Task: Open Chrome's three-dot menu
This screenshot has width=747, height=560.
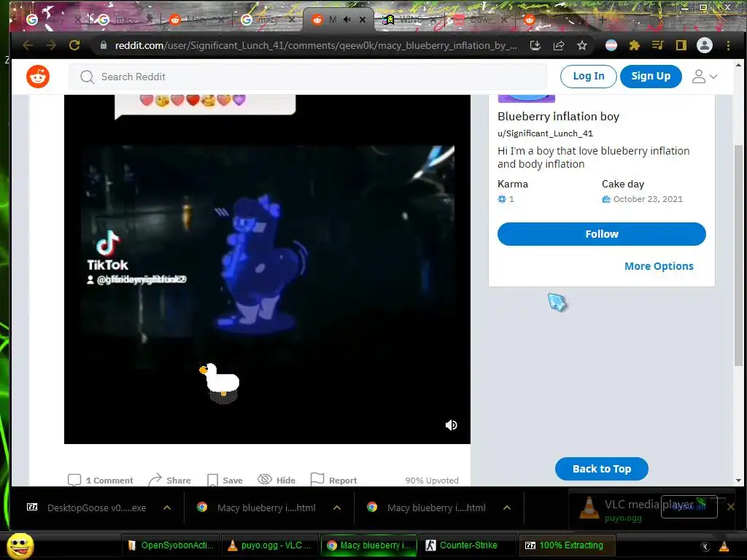Action: coord(728,45)
